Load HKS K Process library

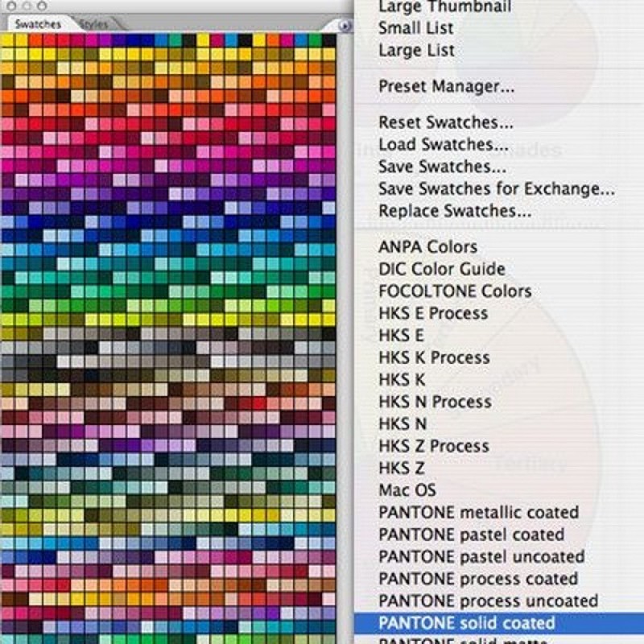(434, 358)
